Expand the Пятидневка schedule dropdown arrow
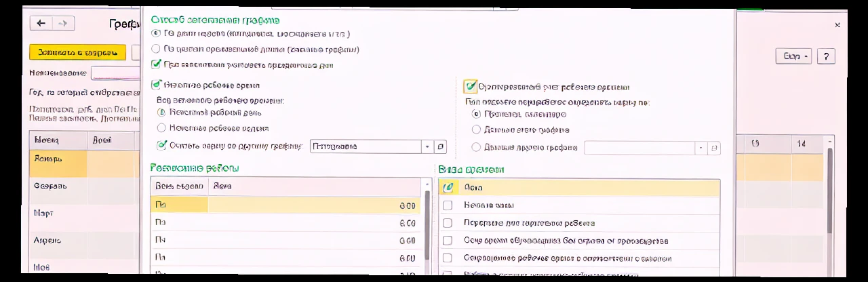The height and width of the screenshot is (282, 868). coord(427,146)
